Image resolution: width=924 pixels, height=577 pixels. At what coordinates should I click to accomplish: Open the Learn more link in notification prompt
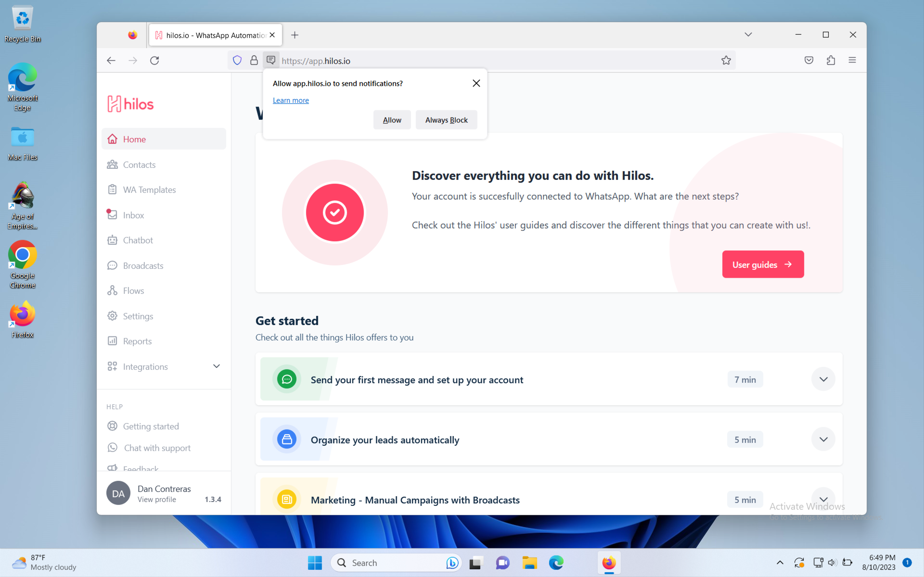(x=291, y=100)
